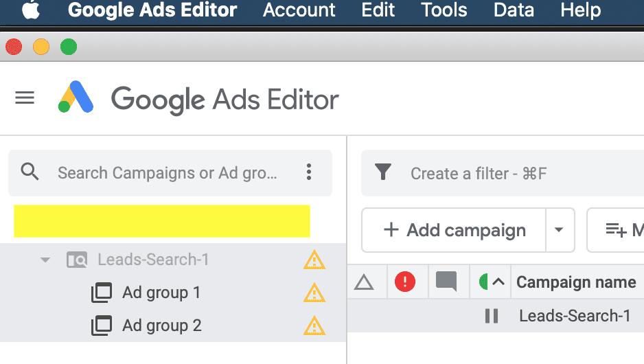This screenshot has width=644, height=364.
Task: Click the funnel filter icon
Action: [x=383, y=172]
